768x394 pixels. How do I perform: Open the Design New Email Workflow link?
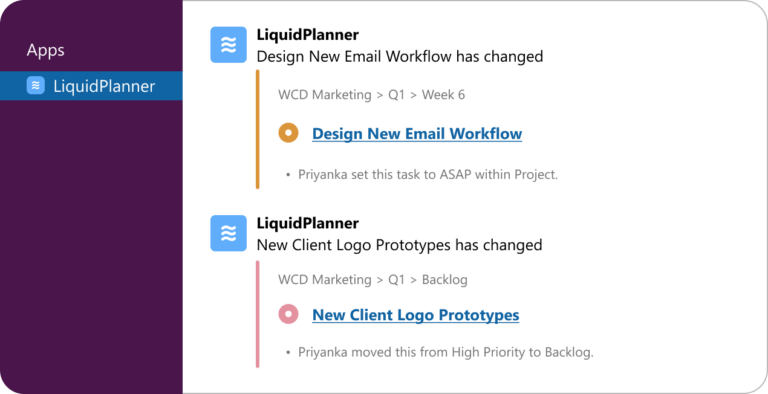click(x=417, y=133)
